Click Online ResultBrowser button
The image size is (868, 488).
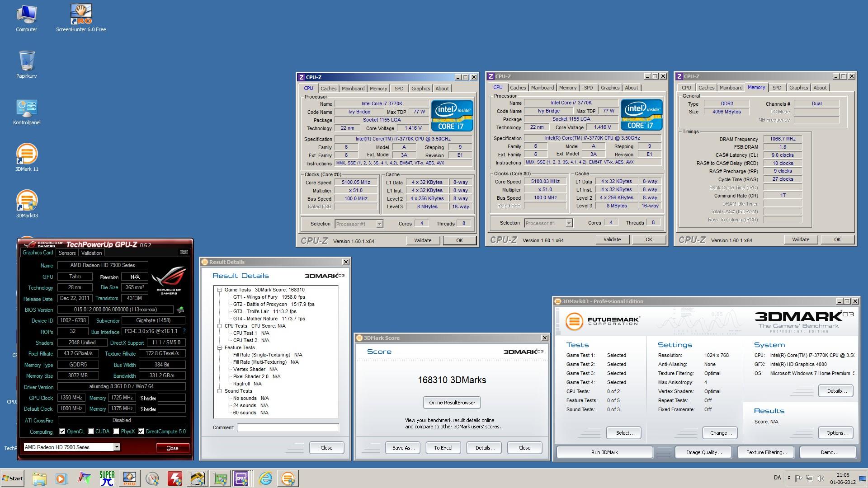[452, 403]
